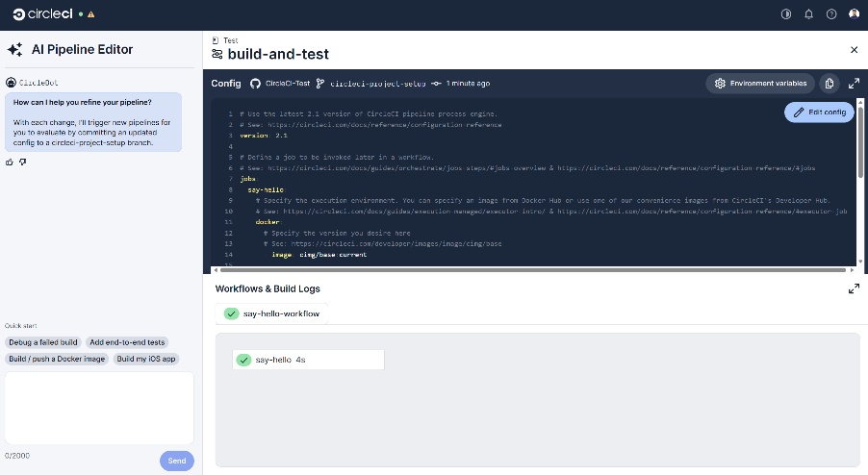Click the commit icon near '1 minute ago'
This screenshot has height=475, width=868.
pos(436,84)
